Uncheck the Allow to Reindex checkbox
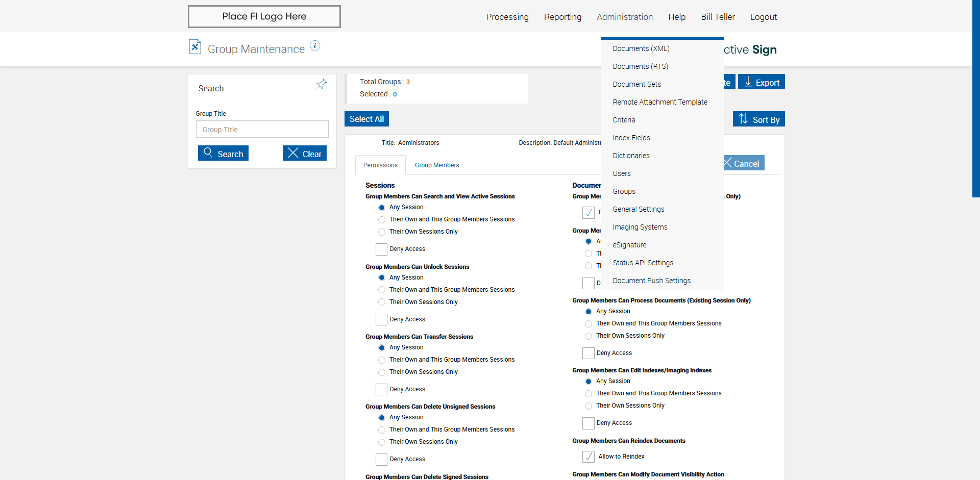 (x=589, y=457)
